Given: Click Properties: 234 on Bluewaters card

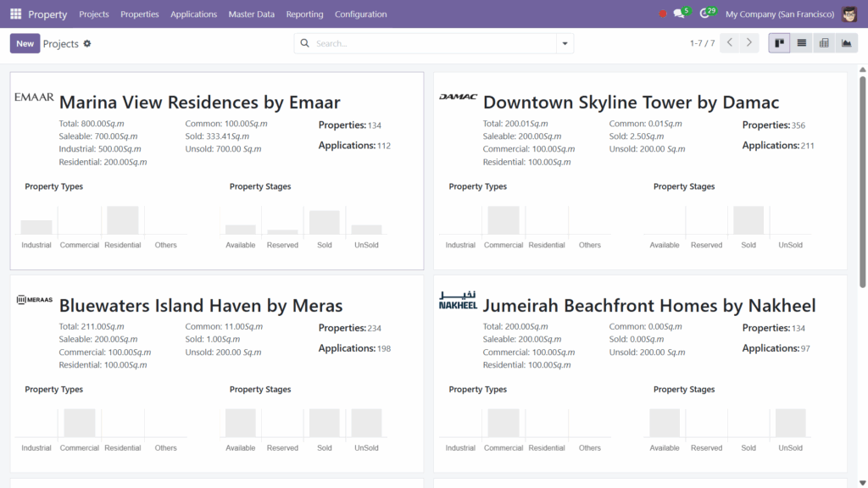Looking at the screenshot, I should (350, 328).
